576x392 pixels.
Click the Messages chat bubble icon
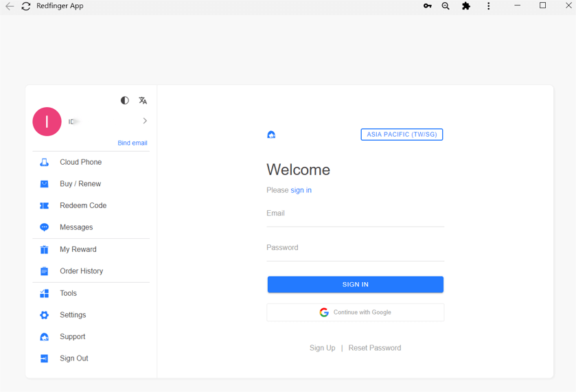[44, 227]
